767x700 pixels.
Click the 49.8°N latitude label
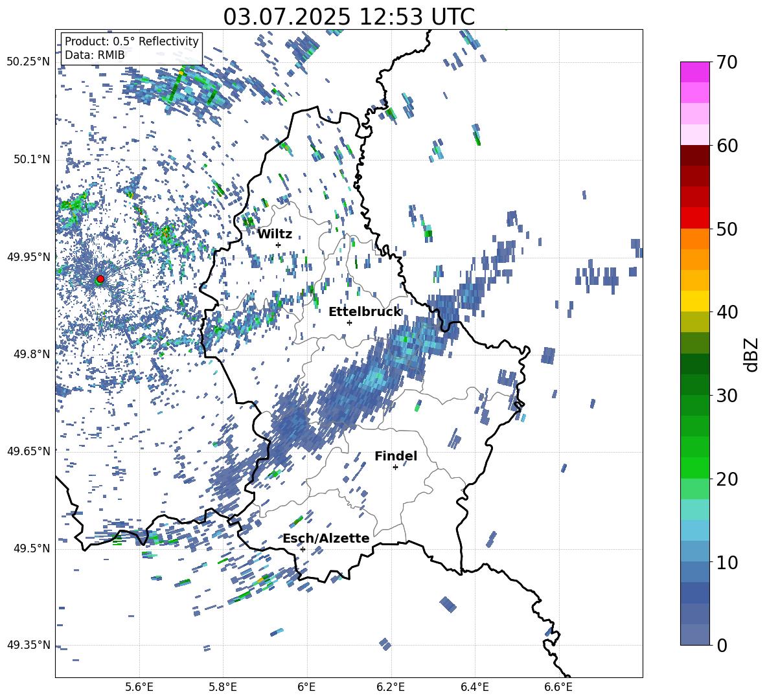32,354
